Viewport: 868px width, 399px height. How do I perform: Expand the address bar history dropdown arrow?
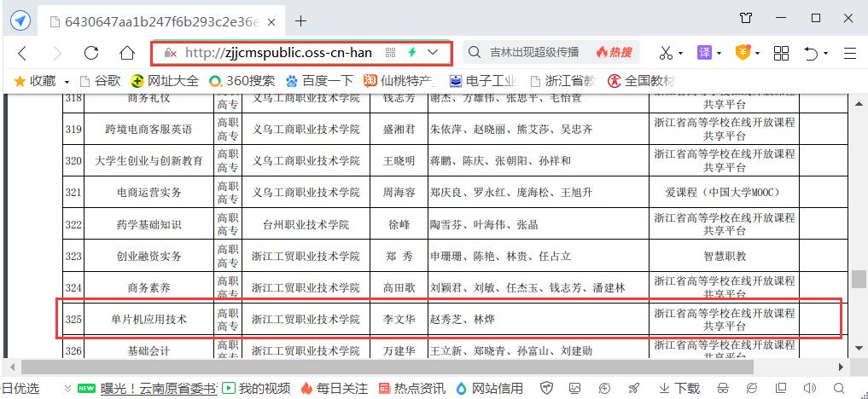[x=433, y=53]
